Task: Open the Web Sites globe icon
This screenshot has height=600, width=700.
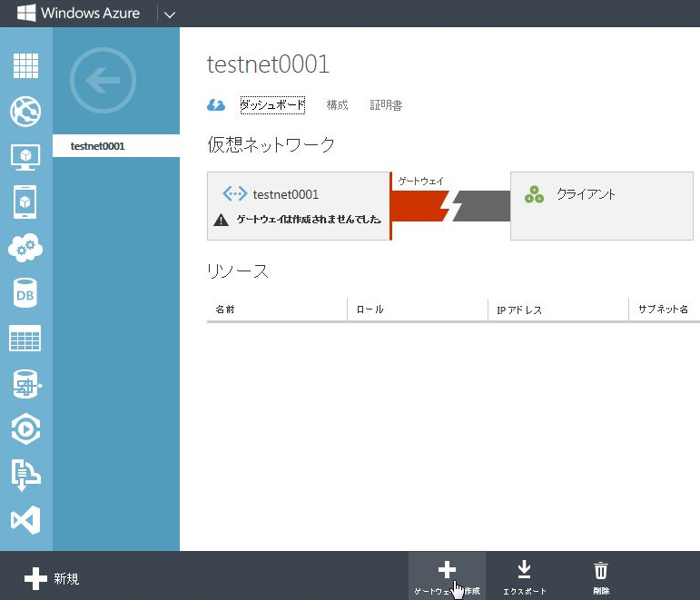Action: click(25, 111)
